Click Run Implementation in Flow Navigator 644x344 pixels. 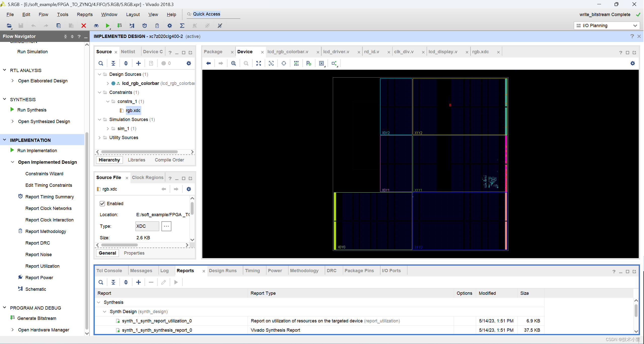(x=37, y=151)
